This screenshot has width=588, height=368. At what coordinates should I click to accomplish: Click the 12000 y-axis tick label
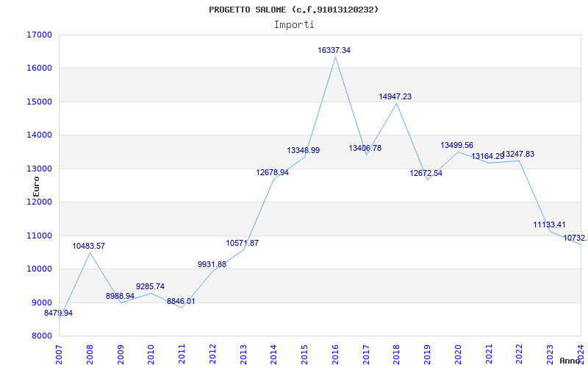click(39, 202)
